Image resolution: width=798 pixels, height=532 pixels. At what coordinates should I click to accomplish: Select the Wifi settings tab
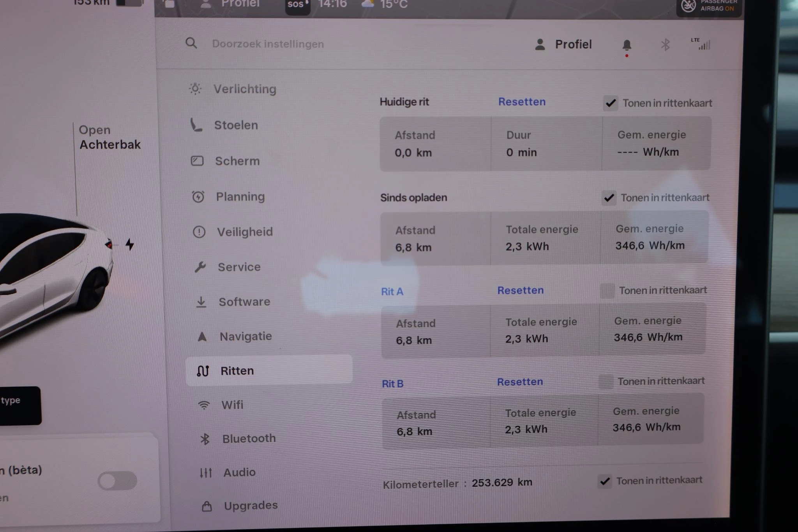[x=233, y=405]
